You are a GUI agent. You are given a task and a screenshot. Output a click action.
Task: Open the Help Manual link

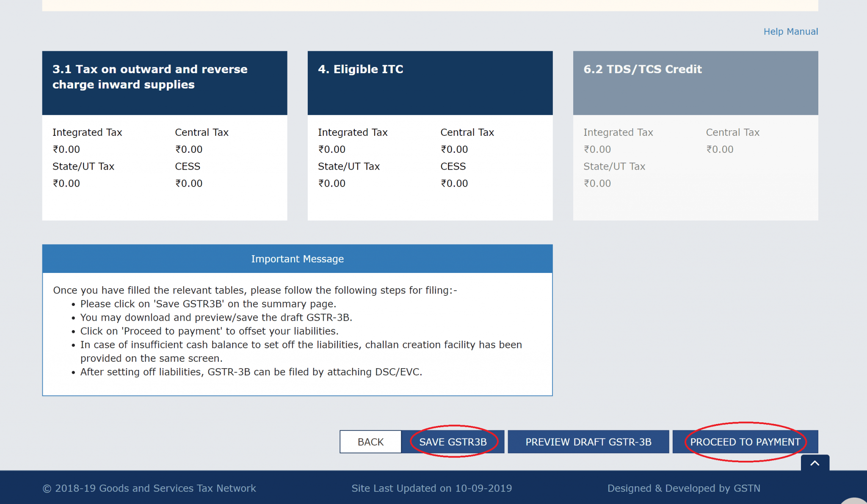tap(790, 32)
